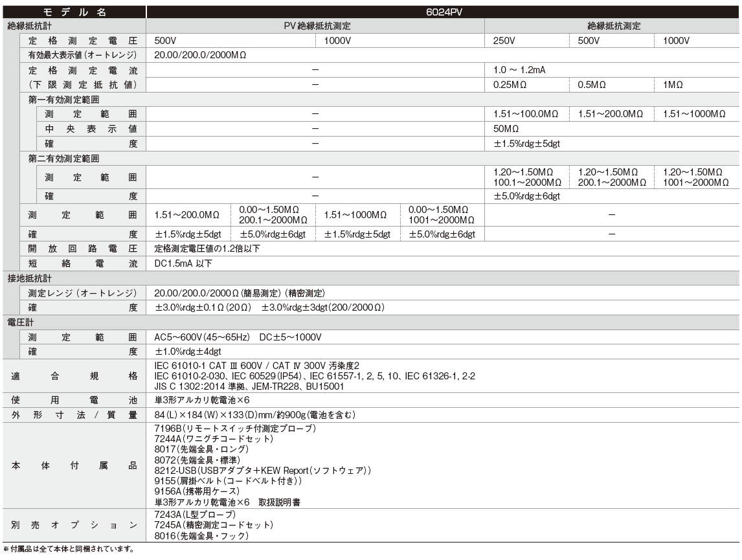Click the 適合規格 row label
Screen dimensions: 742x560
[74, 376]
